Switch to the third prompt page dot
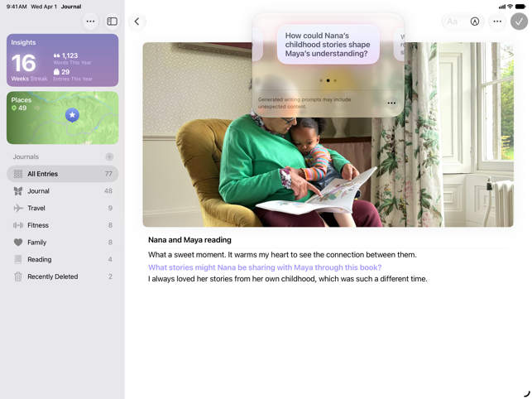The image size is (532, 399). (335, 80)
